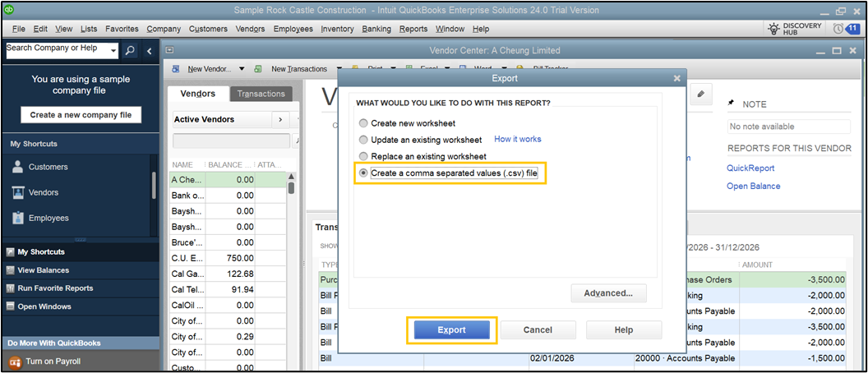This screenshot has width=868, height=373.
Task: Select vendor row Cal Tel... 91.94
Action: (x=228, y=289)
